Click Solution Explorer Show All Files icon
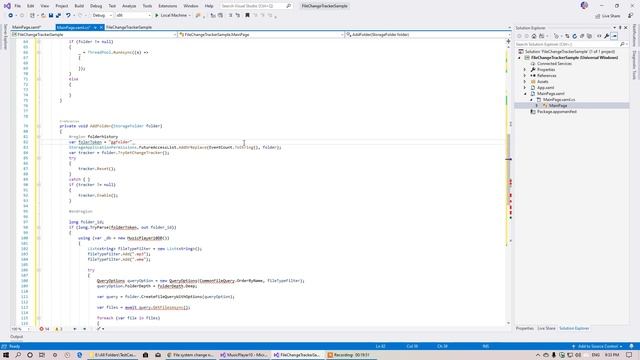This screenshot has width=640, height=360. (589, 36)
